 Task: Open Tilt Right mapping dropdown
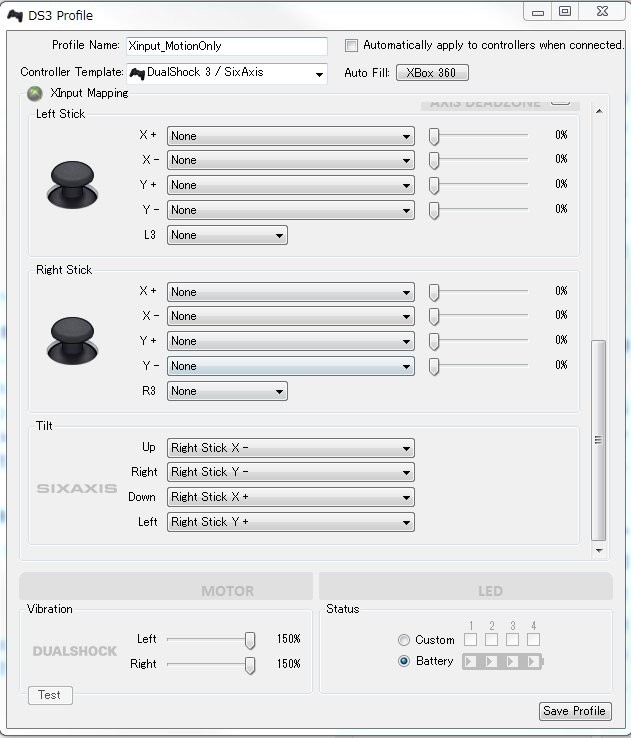tap(291, 472)
